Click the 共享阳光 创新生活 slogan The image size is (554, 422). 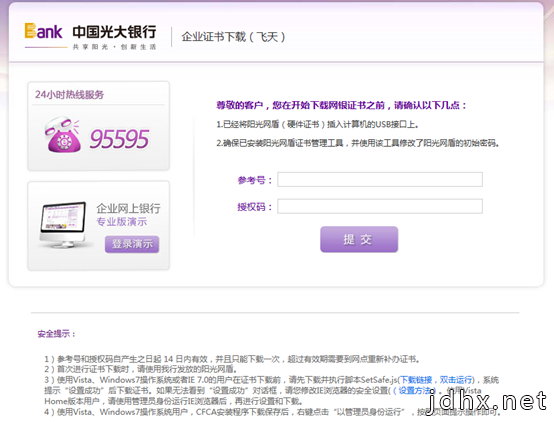click(114, 47)
